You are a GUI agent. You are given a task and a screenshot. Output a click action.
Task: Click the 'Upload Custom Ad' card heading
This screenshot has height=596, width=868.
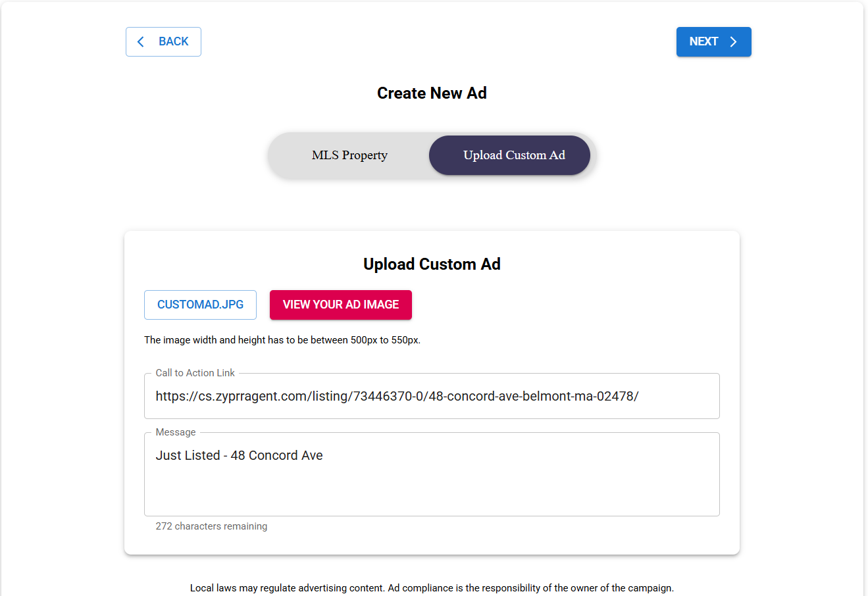(x=432, y=264)
